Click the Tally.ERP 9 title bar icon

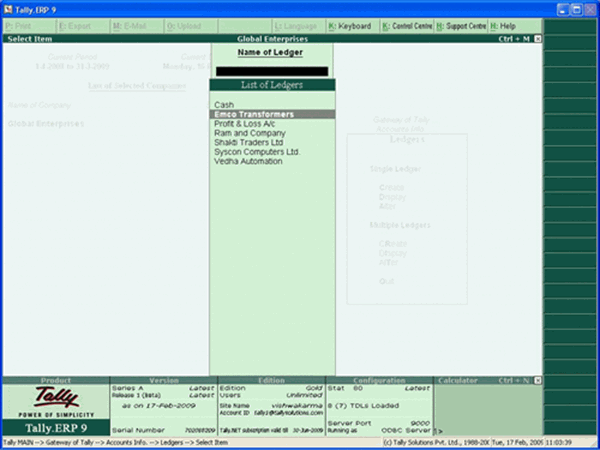coord(8,10)
